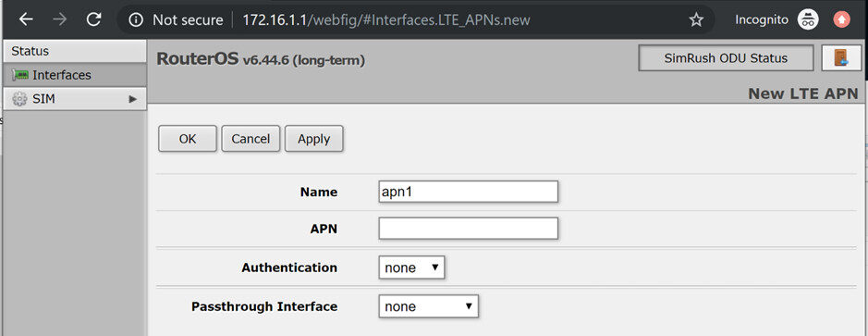Open the Status menu item
The width and height of the screenshot is (868, 336).
75,51
